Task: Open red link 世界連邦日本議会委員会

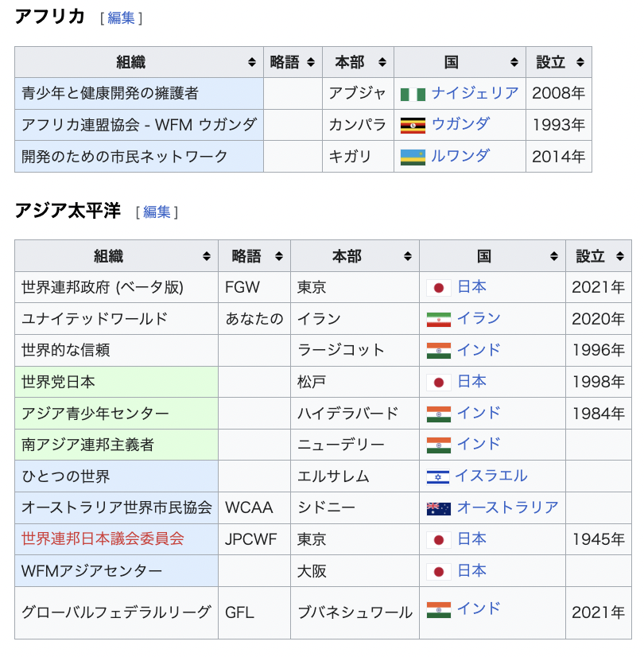Action: [x=103, y=538]
